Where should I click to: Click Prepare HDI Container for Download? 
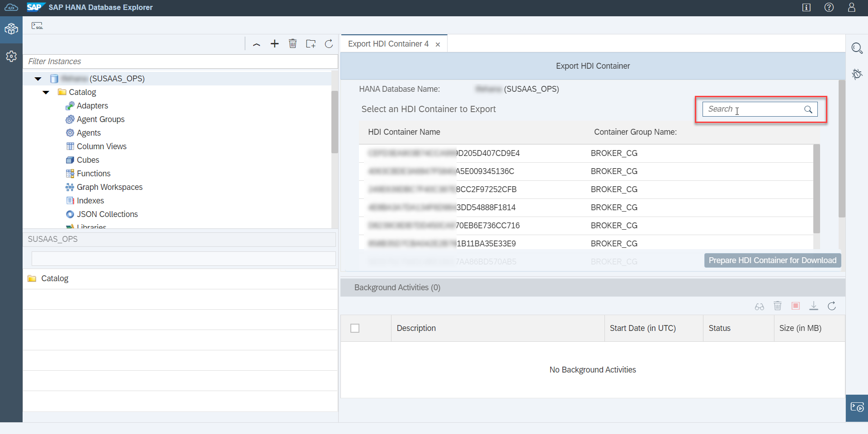click(773, 260)
